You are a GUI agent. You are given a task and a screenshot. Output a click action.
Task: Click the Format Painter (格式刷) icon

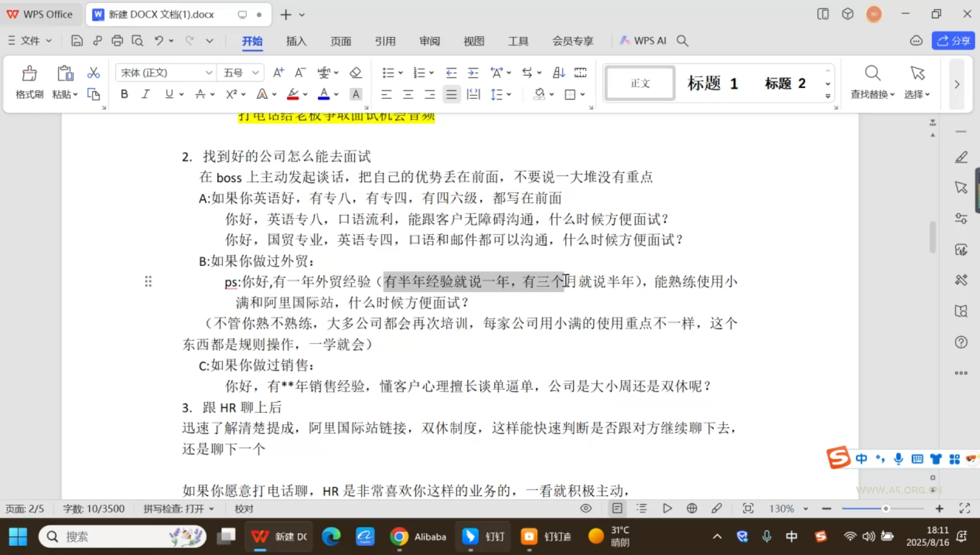pyautogui.click(x=29, y=74)
